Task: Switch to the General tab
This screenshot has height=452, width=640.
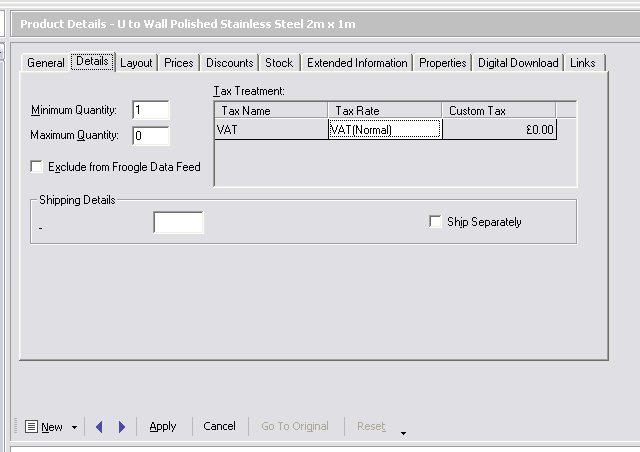Action: [x=46, y=63]
